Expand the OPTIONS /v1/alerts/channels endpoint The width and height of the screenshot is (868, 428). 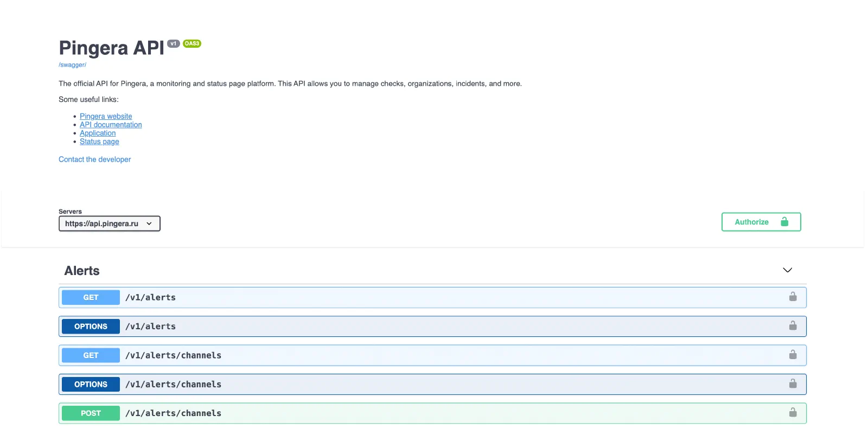click(x=432, y=384)
